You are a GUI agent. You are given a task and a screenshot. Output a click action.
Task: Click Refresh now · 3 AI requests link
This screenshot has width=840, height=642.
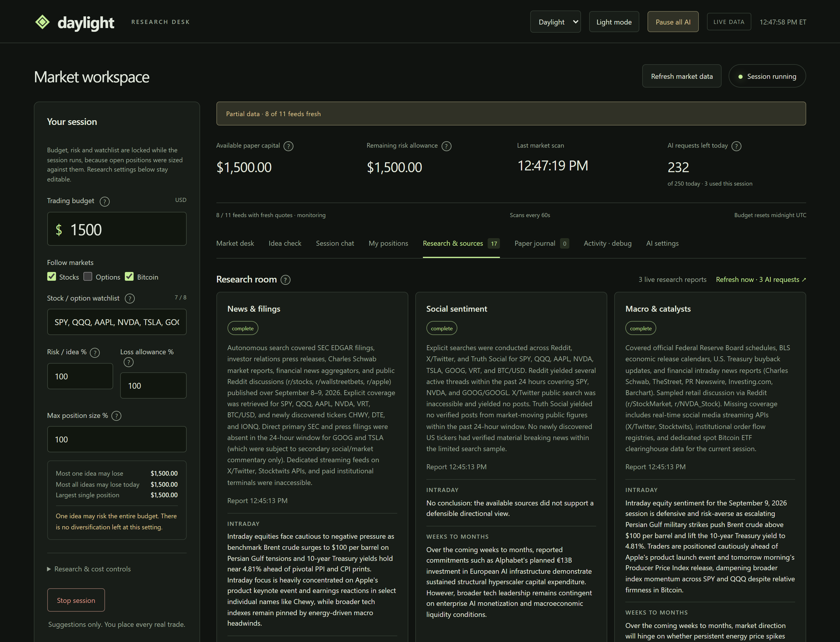(761, 280)
